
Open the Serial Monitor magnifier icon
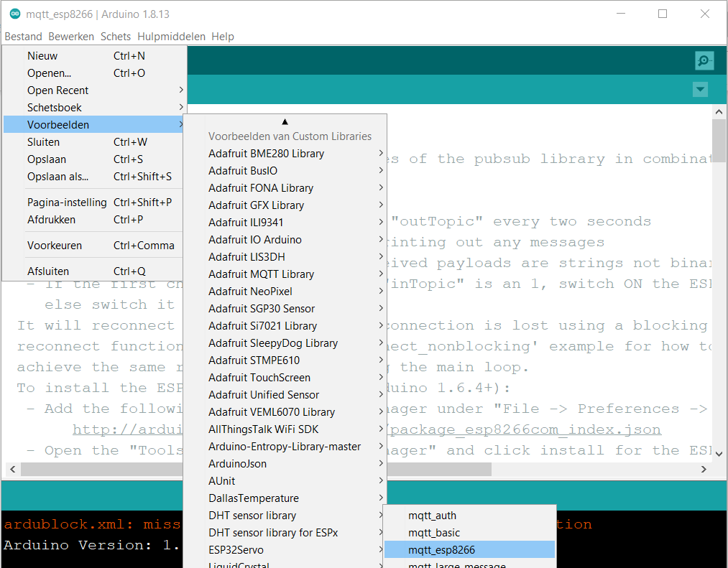704,60
